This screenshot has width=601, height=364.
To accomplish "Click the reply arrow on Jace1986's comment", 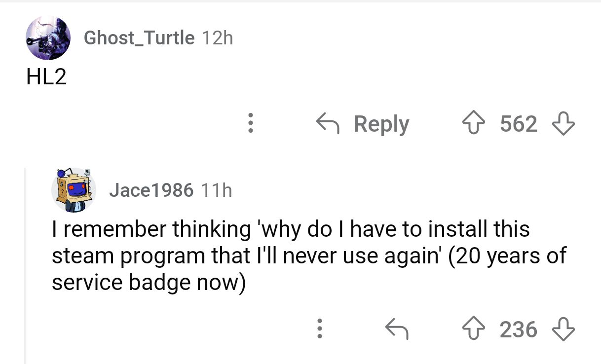I will (x=397, y=329).
